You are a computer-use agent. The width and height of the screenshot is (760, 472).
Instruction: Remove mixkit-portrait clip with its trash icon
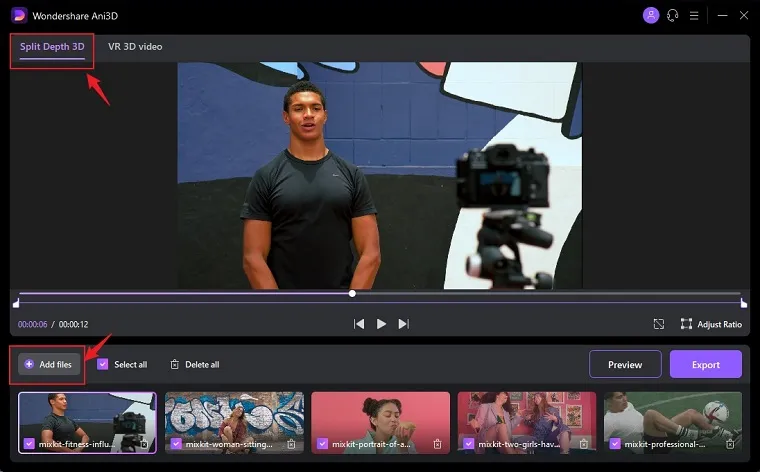437,444
